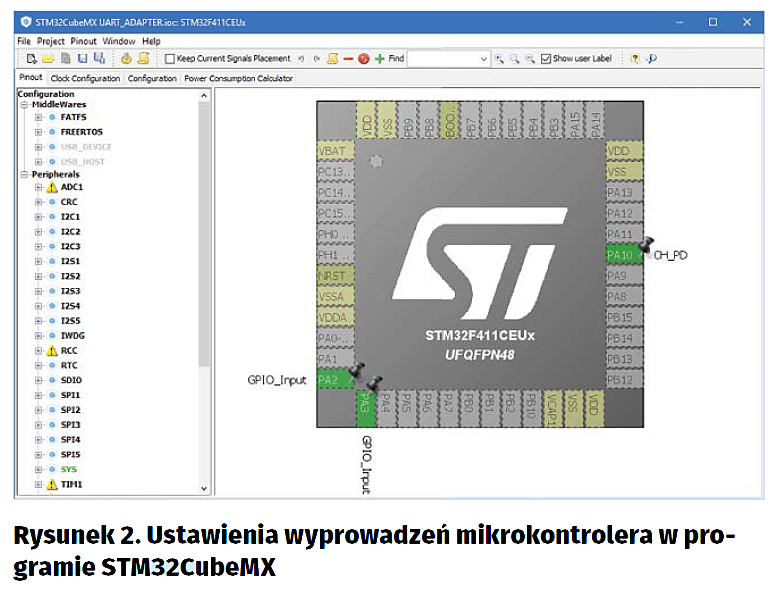The image size is (776, 590).
Task: Switch to the Clock Configuration tab
Action: click(85, 78)
